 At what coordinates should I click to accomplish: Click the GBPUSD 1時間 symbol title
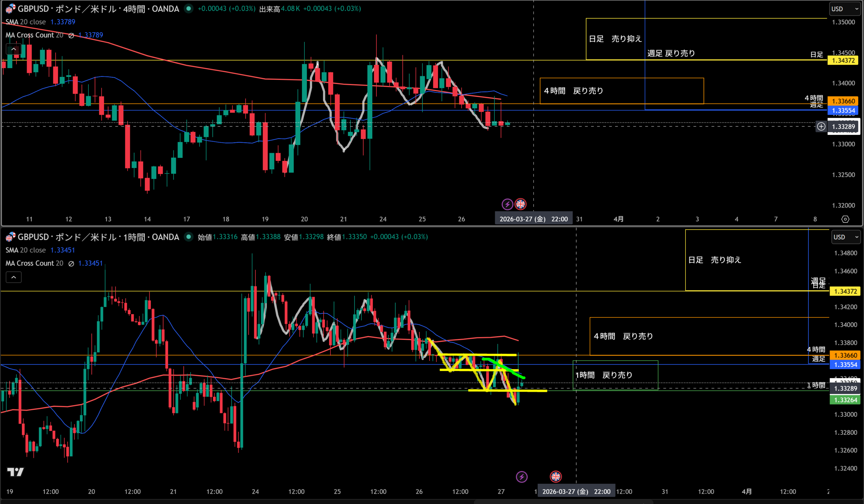tap(98, 237)
